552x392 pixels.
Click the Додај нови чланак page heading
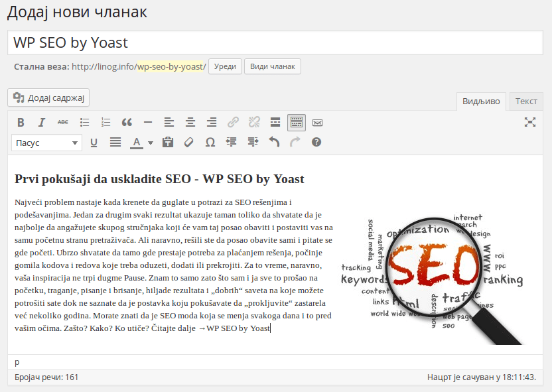coord(77,12)
